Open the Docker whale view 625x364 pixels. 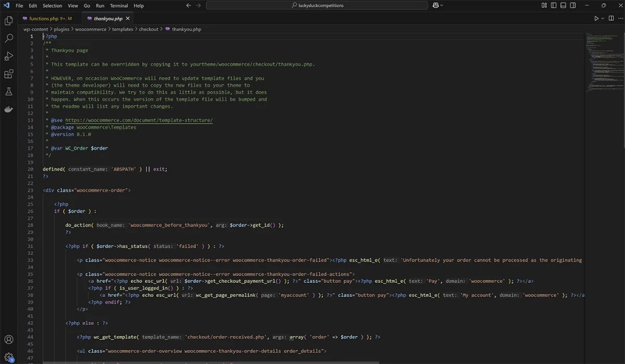point(9,109)
